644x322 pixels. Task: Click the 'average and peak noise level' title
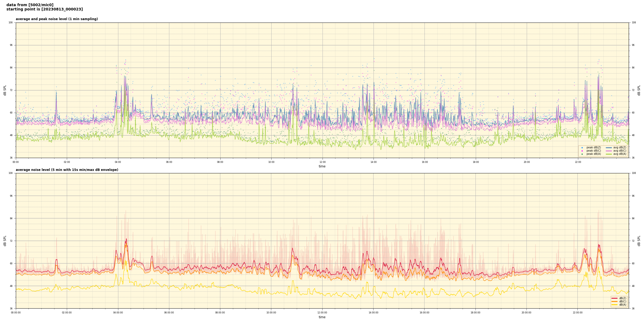point(57,19)
